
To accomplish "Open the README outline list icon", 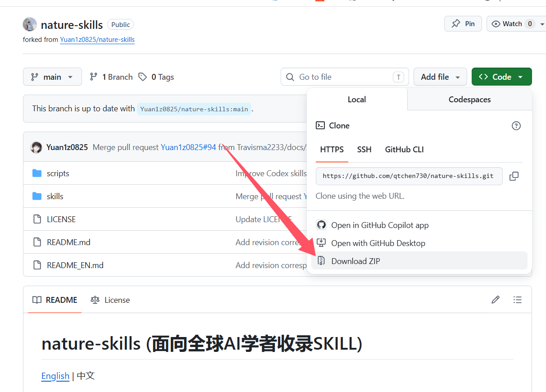I will click(x=518, y=300).
